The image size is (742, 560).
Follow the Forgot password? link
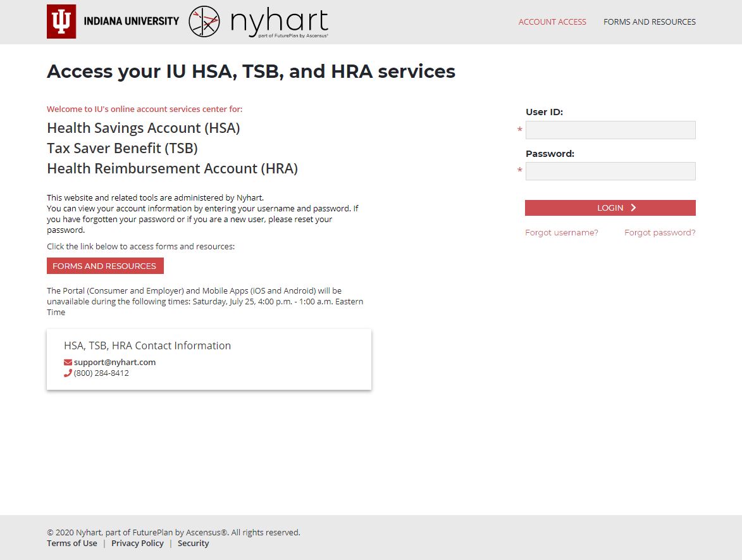(x=659, y=233)
